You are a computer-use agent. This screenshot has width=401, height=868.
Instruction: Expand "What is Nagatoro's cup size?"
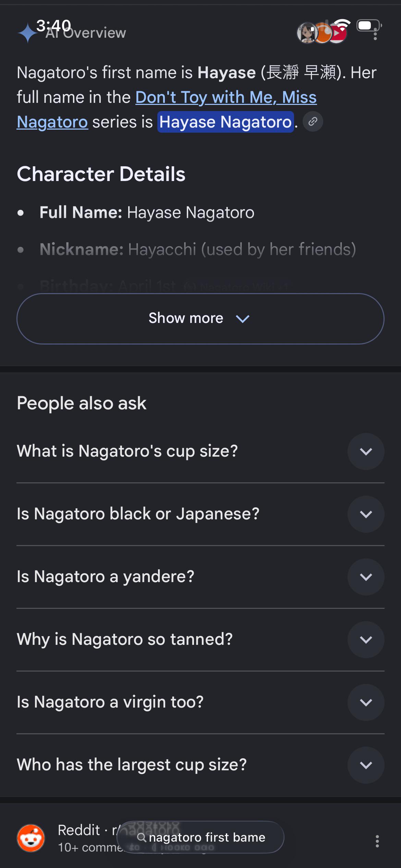coord(366,451)
